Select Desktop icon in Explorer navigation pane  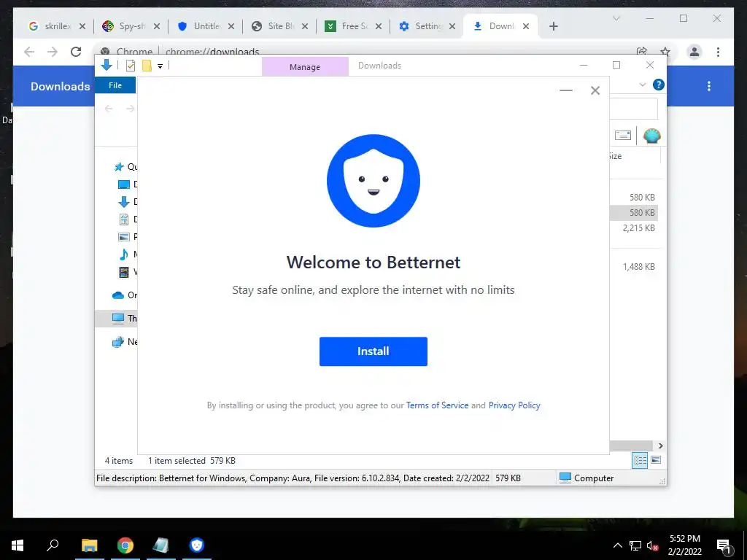124,184
